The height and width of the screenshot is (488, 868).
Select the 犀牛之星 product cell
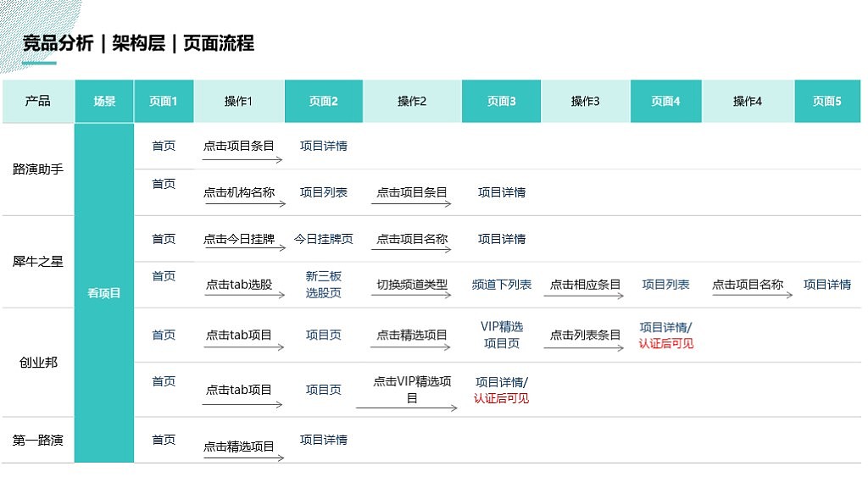(37, 262)
